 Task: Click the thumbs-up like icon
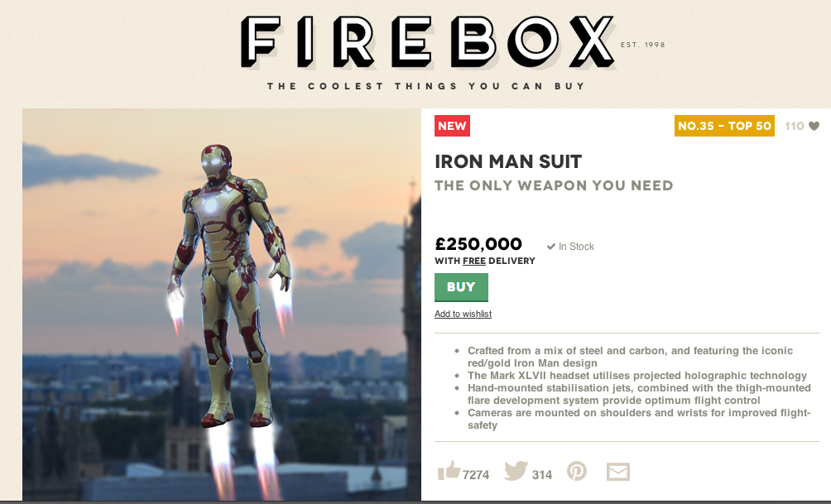click(x=449, y=470)
